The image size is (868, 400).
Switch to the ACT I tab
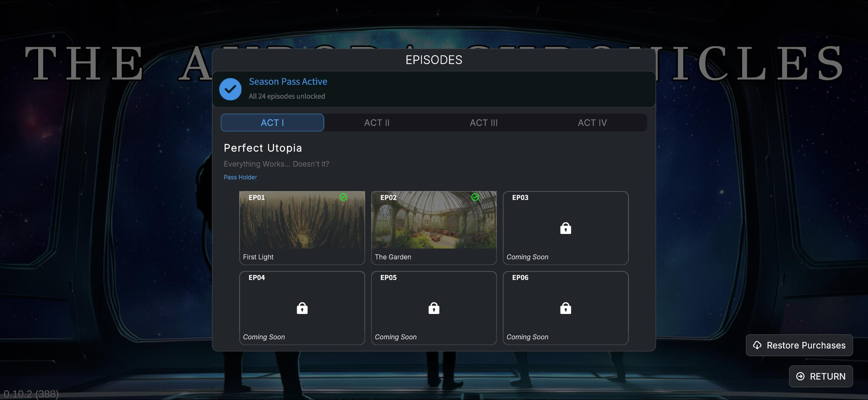272,123
